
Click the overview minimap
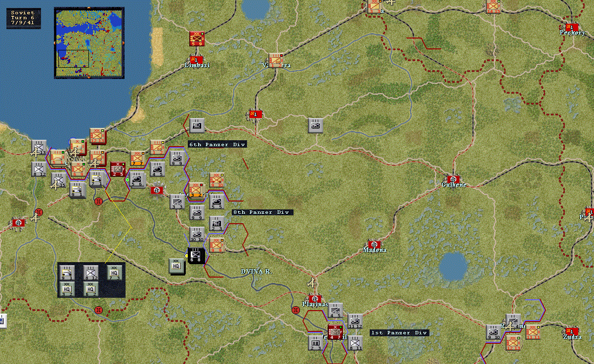pos(88,42)
